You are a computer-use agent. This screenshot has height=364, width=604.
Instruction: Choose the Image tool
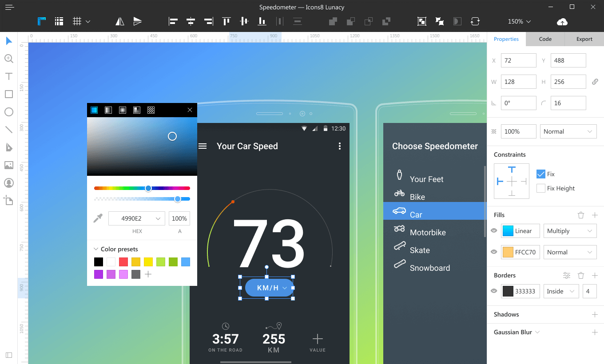pos(8,165)
